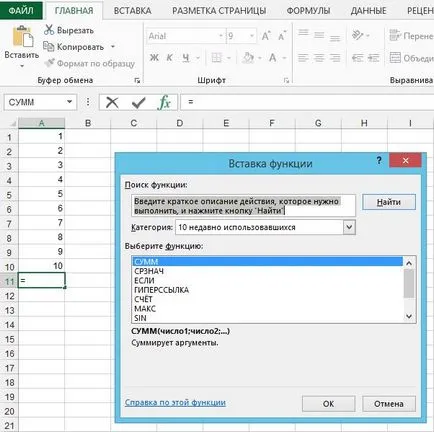Image resolution: width=434 pixels, height=432 pixels.
Task: Open the Copy (Копировать) dropdown arrow
Action: click(x=113, y=46)
